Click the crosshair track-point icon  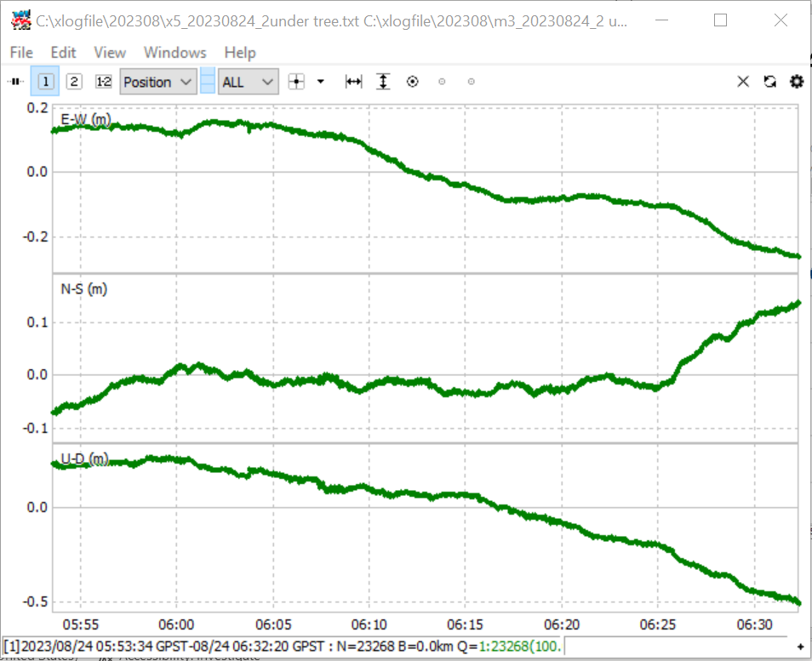pos(297,82)
